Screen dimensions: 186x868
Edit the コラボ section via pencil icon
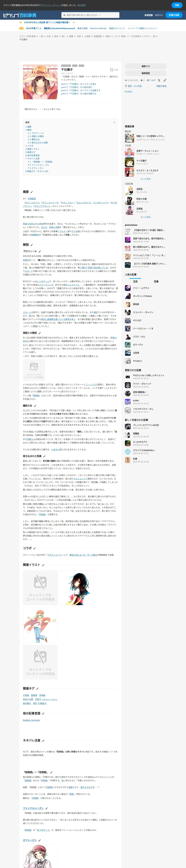point(34,548)
